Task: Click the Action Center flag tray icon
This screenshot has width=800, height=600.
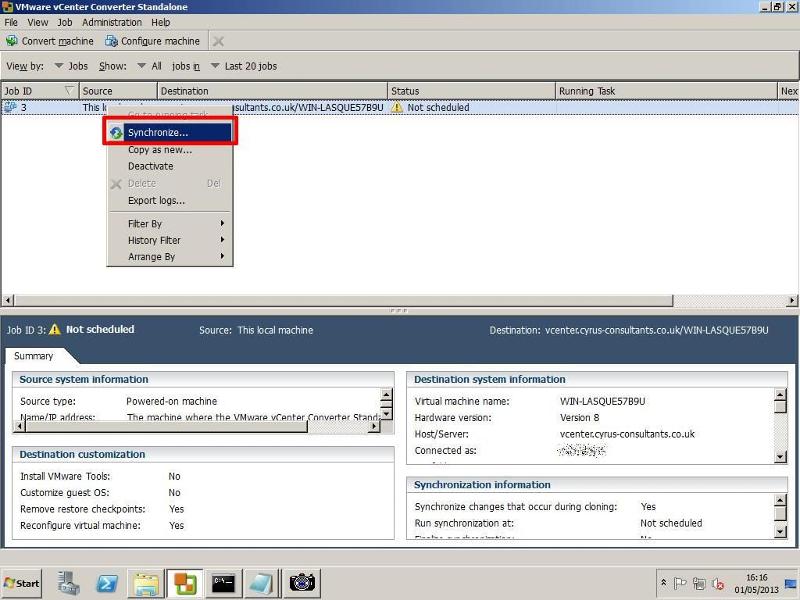Action: [680, 583]
